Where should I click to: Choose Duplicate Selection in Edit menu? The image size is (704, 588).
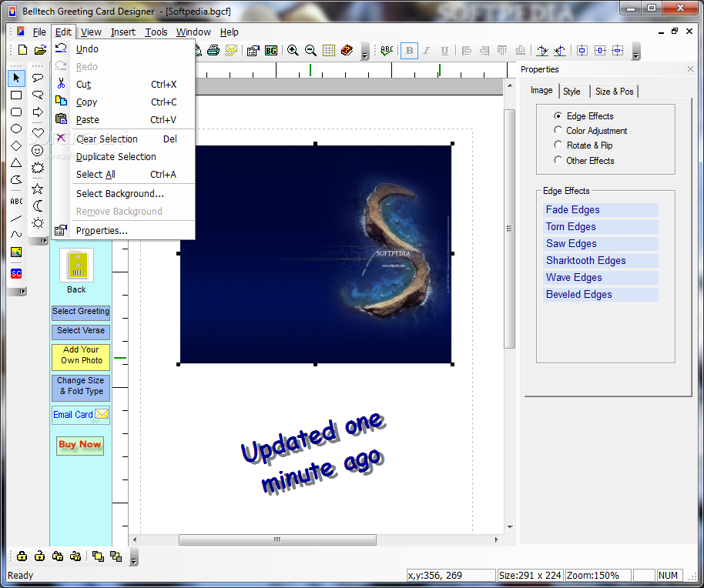123,156
